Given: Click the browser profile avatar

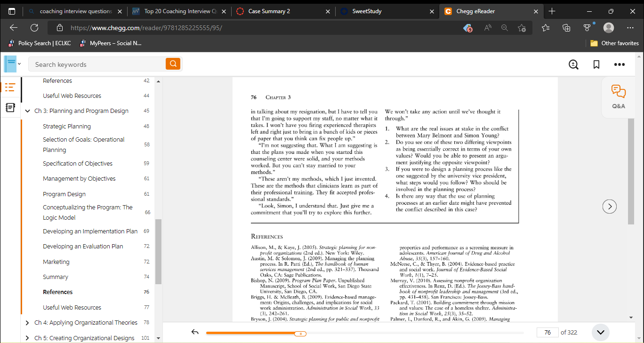Looking at the screenshot, I should pyautogui.click(x=609, y=28).
